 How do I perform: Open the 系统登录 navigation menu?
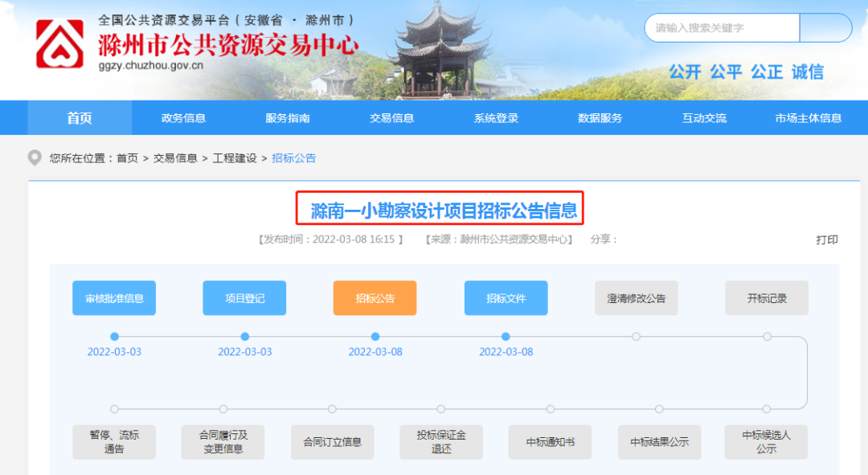click(496, 118)
